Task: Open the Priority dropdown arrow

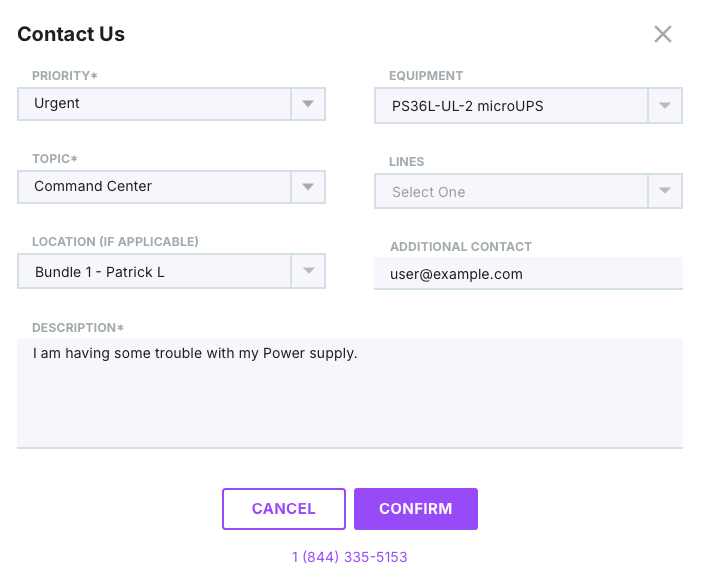Action: pyautogui.click(x=308, y=104)
